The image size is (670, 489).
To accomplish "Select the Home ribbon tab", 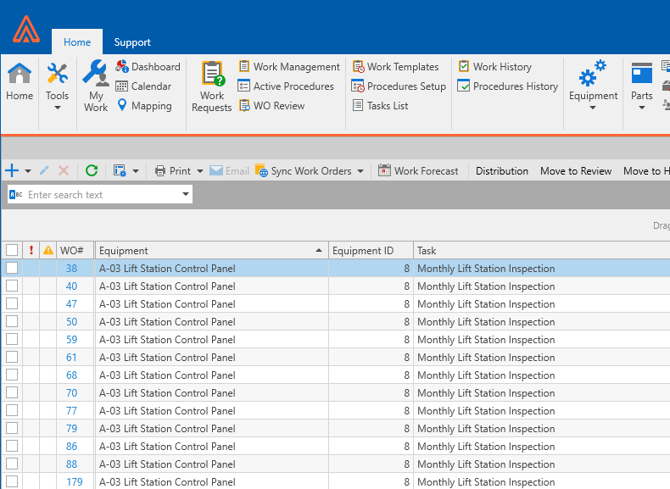I will tap(77, 42).
